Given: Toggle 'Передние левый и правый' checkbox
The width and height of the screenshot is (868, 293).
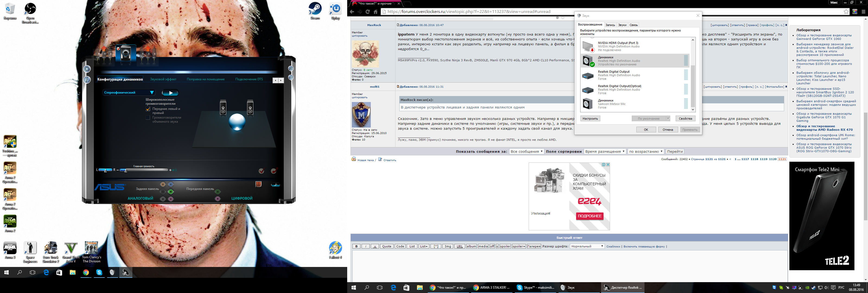Looking at the screenshot, I should click(x=148, y=109).
